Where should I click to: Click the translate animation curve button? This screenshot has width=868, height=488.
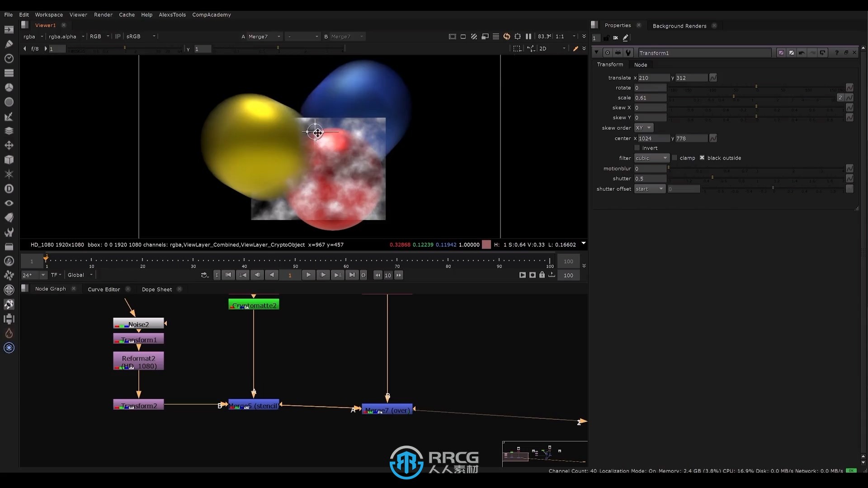click(x=713, y=78)
